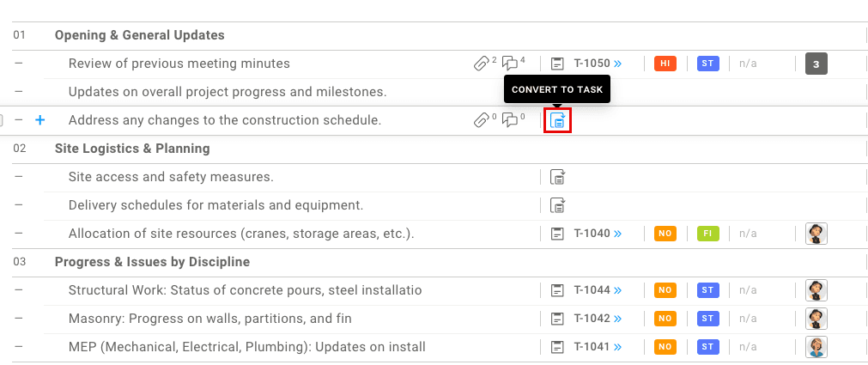Viewport: 868px width, 365px height.
Task: Open the ST status badge on T-1044
Action: point(707,290)
